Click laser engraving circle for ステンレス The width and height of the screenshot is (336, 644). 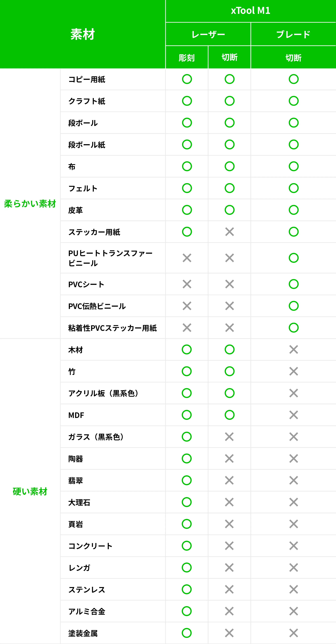(187, 589)
